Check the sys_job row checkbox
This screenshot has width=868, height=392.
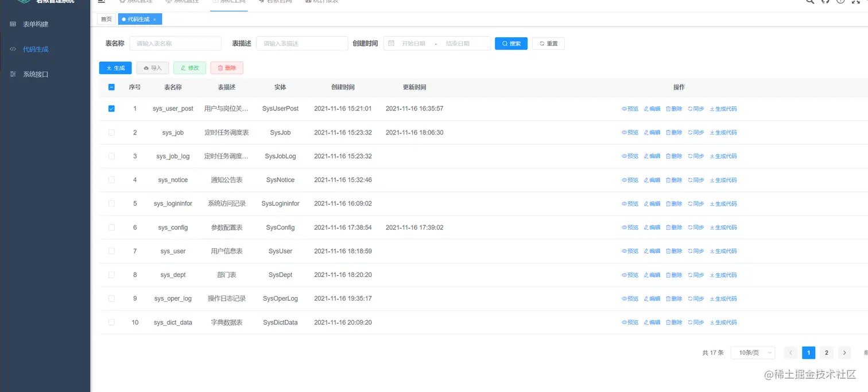click(x=111, y=132)
